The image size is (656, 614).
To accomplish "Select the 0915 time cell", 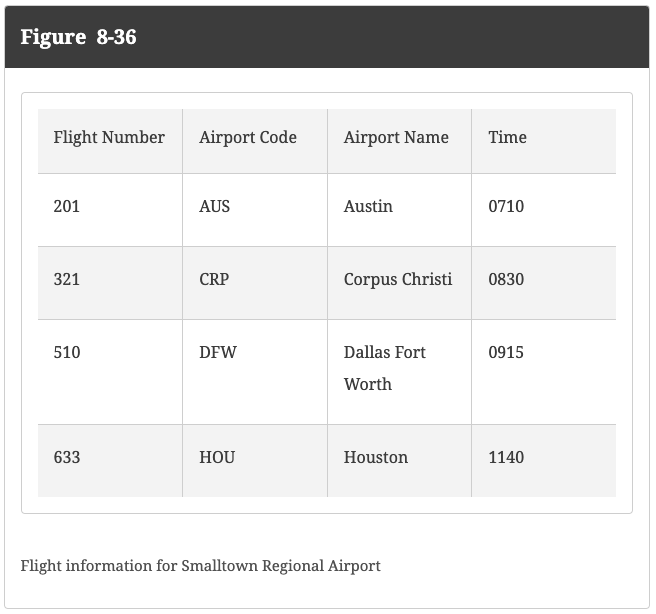I will (506, 353).
